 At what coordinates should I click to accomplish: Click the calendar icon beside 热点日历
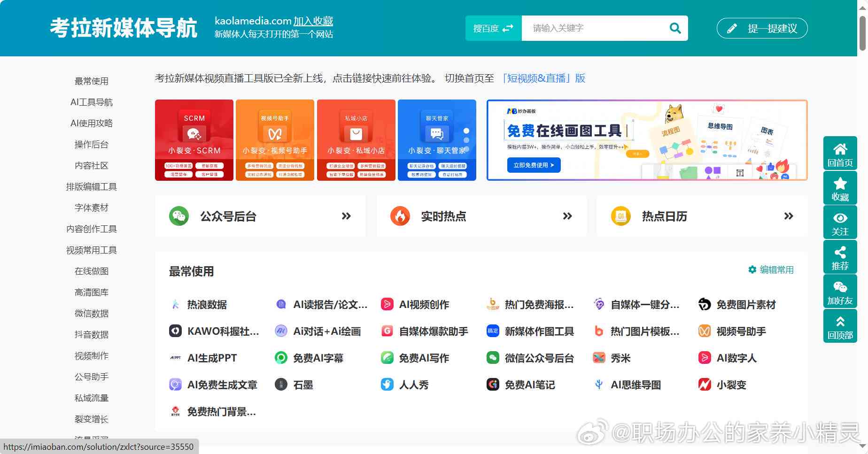[x=620, y=216]
